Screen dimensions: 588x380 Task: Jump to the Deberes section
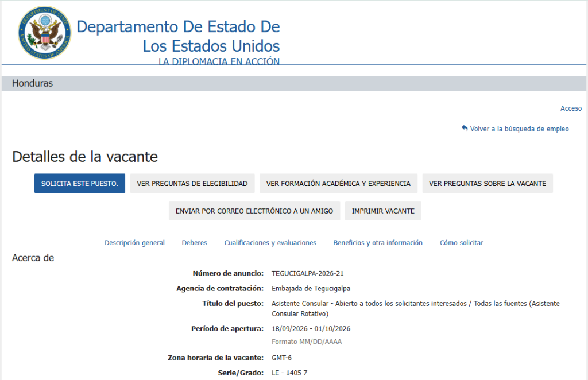(x=194, y=242)
